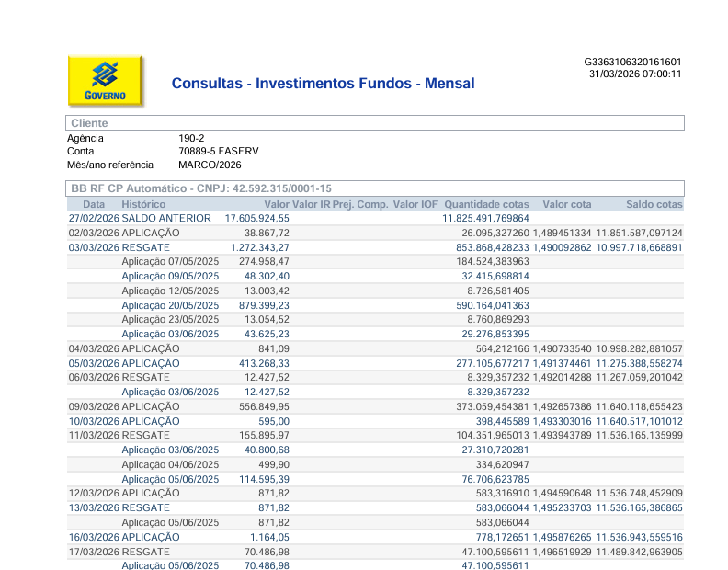This screenshot has width=728, height=570.
Task: Click sub-row Aplicação 20/05/2025
Action: tap(375, 305)
